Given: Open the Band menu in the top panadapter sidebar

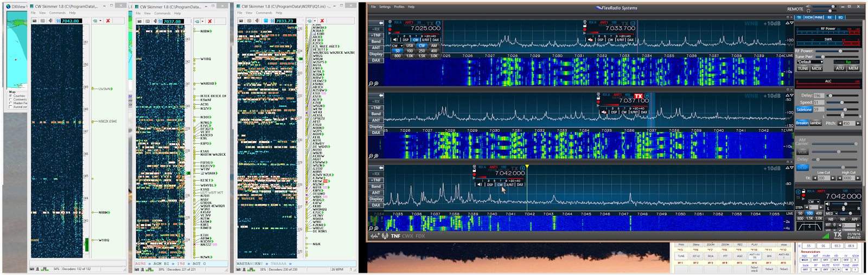Looking at the screenshot, I should tap(376, 41).
